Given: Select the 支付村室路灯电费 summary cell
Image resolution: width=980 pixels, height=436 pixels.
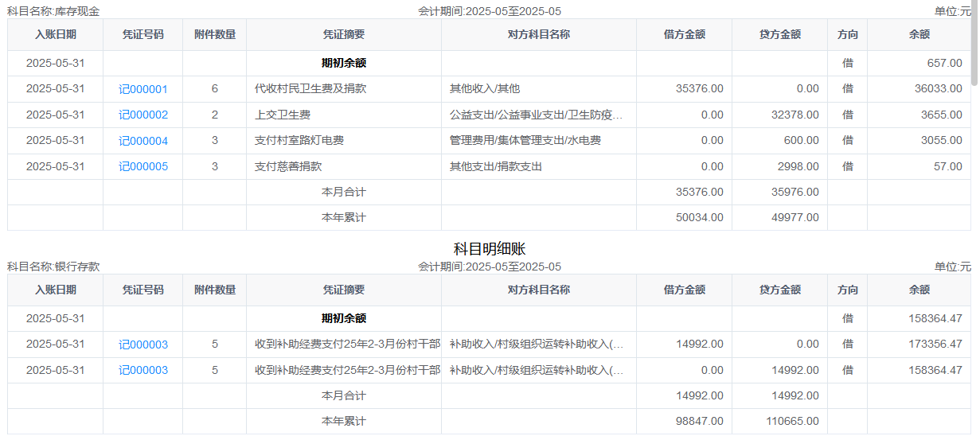Looking at the screenshot, I should pos(299,141).
